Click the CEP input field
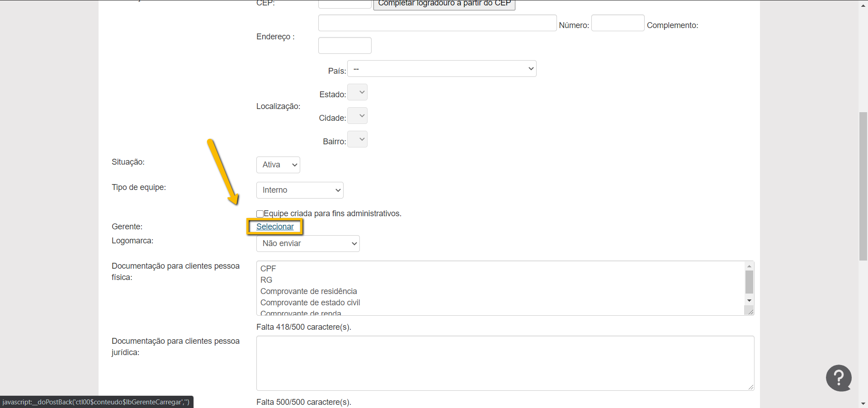Screen dimensions: 868x408 pyautogui.click(x=344, y=4)
